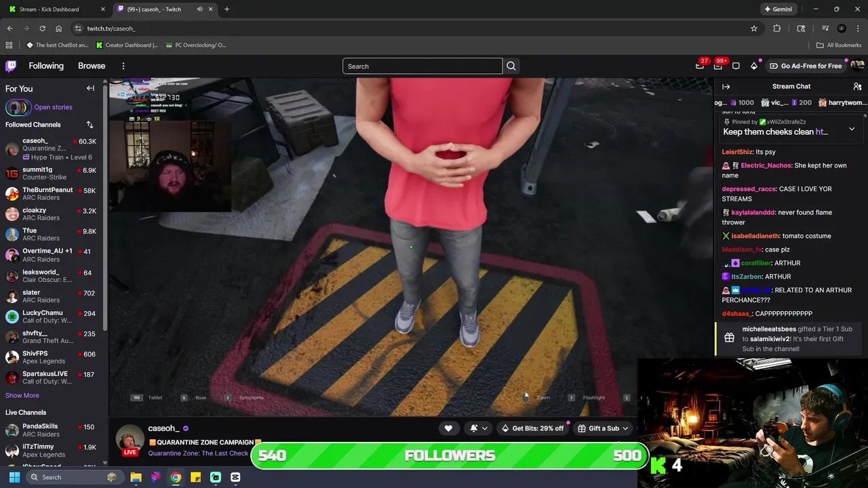Open the browser home page

[58, 28]
